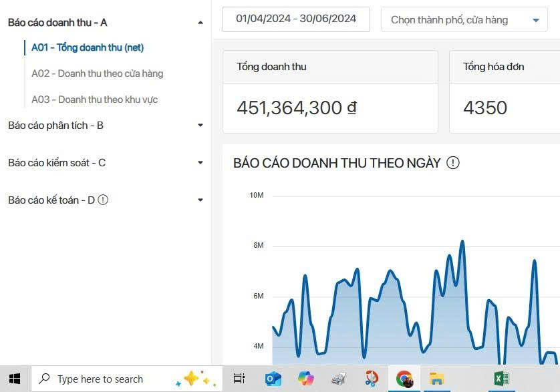Go to A03 - Doanh thu theo khu vực
Screen dimensions: 560x392
pyautogui.click(x=94, y=100)
